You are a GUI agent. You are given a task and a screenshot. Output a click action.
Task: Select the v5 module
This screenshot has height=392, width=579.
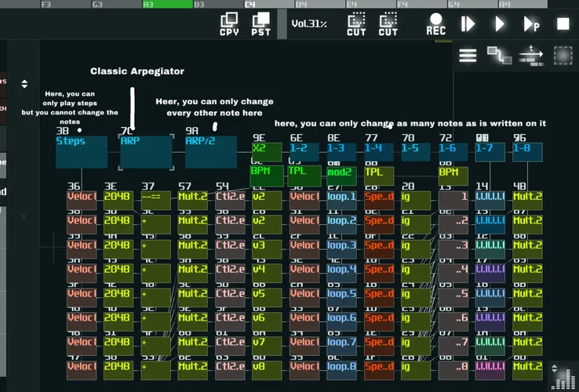pos(267,298)
